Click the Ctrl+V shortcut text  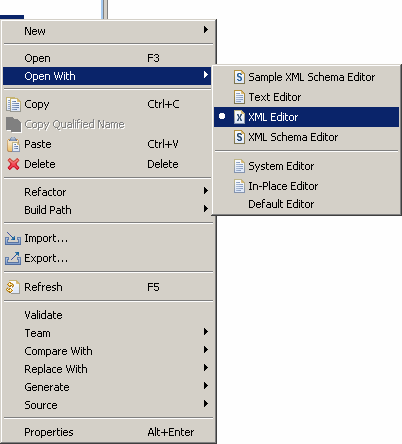[x=163, y=144]
